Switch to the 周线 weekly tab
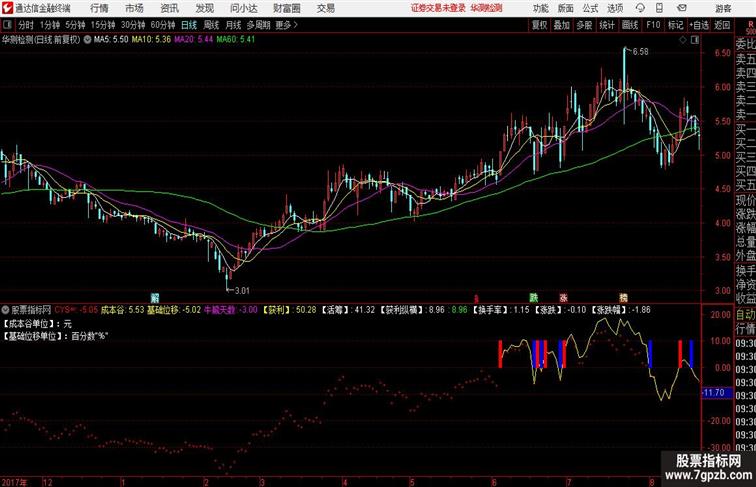The width and height of the screenshot is (756, 487). pos(211,25)
